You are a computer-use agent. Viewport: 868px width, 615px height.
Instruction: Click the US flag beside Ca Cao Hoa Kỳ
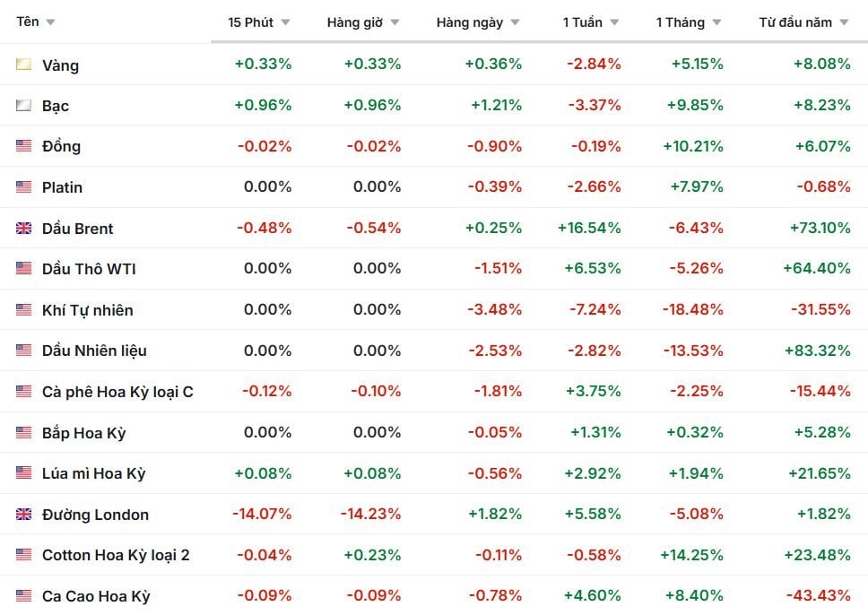(x=24, y=596)
